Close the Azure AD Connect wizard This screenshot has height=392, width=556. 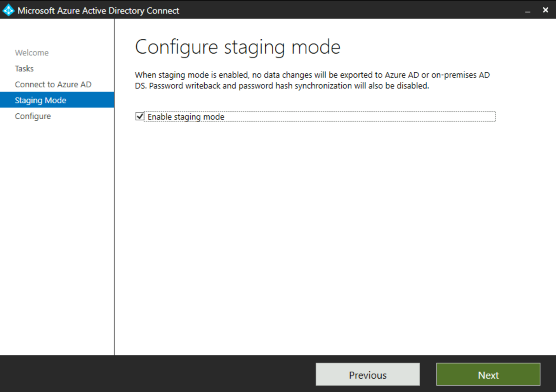click(545, 10)
